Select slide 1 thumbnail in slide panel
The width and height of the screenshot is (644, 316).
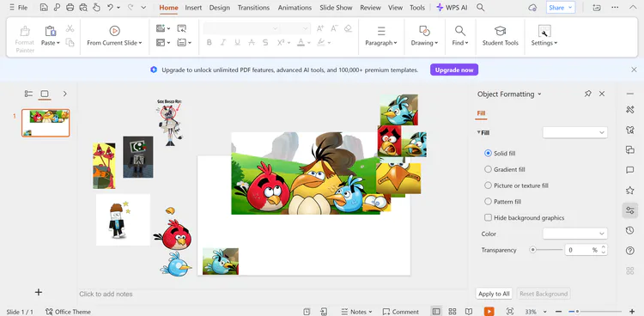pyautogui.click(x=46, y=123)
